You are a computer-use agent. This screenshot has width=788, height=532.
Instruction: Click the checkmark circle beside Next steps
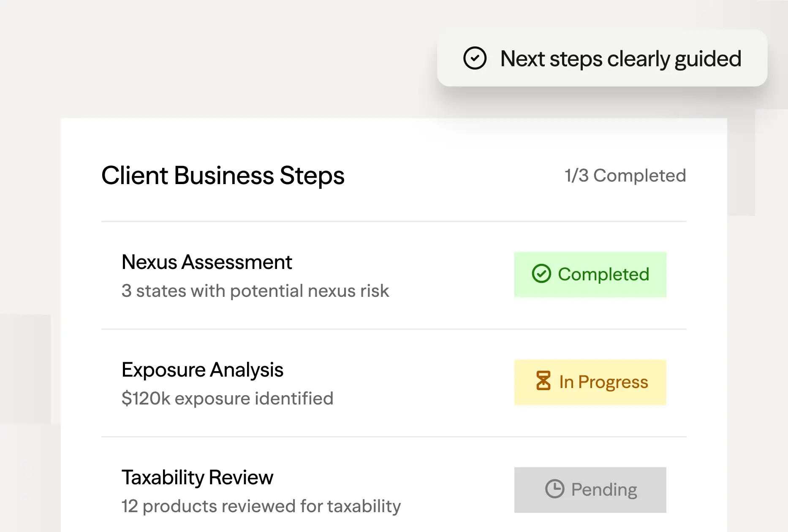pyautogui.click(x=475, y=58)
